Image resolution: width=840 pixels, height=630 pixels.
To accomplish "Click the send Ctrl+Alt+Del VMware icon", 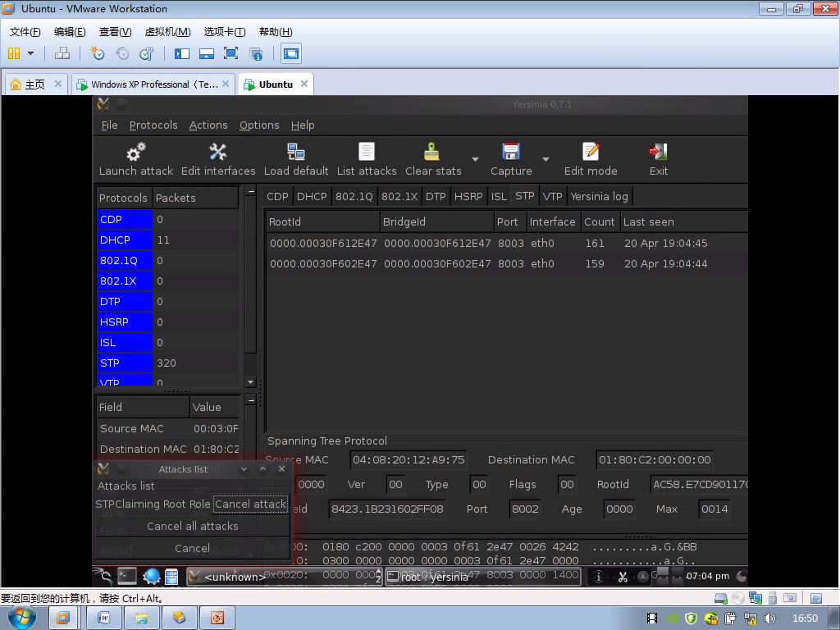I will point(62,53).
